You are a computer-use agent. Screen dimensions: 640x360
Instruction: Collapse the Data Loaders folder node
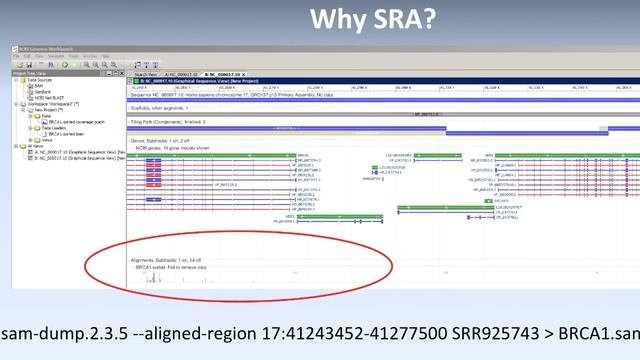(x=30, y=128)
